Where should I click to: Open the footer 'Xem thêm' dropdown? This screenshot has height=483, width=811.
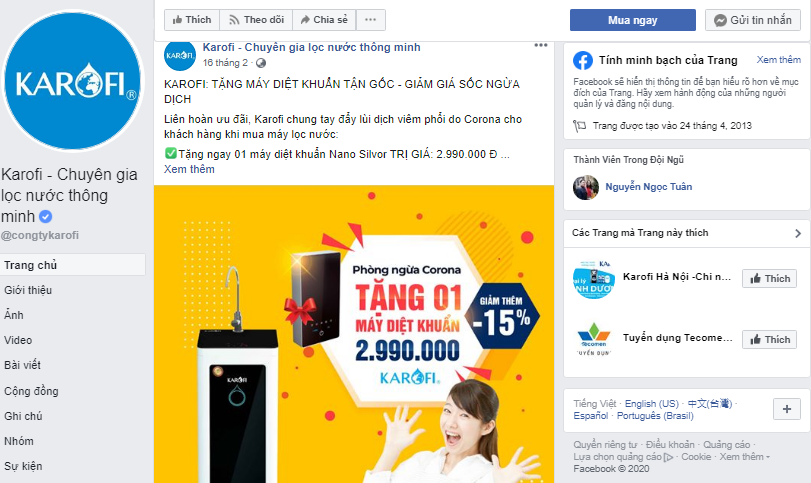click(744, 457)
